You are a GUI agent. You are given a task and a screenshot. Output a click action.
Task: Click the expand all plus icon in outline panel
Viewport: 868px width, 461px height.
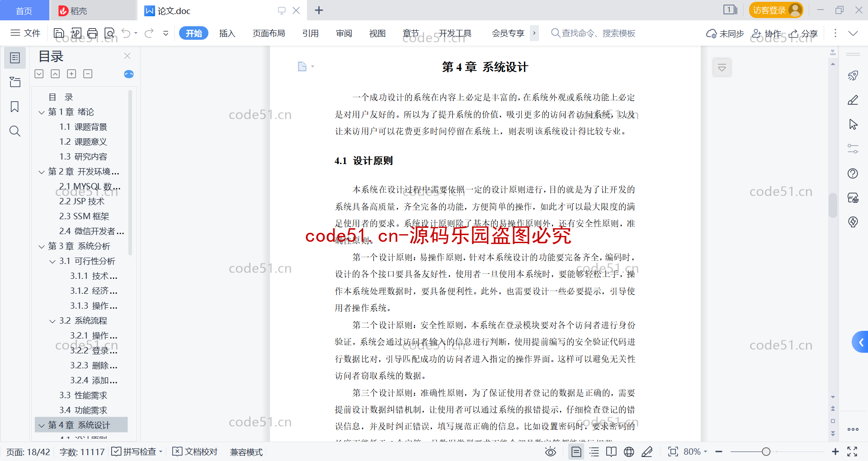click(x=71, y=74)
